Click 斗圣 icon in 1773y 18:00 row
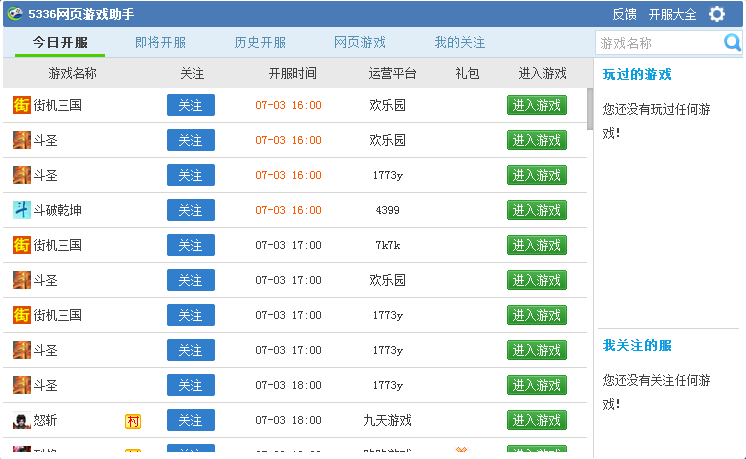 point(21,385)
